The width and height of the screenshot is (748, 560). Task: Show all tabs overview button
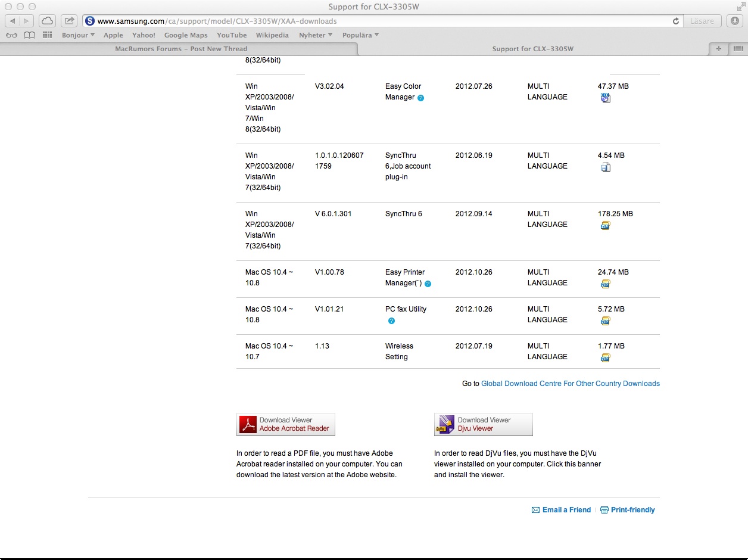[x=737, y=49]
